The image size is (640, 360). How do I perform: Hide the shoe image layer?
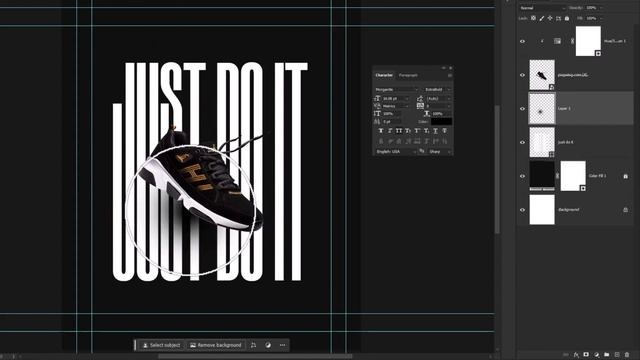(x=522, y=75)
